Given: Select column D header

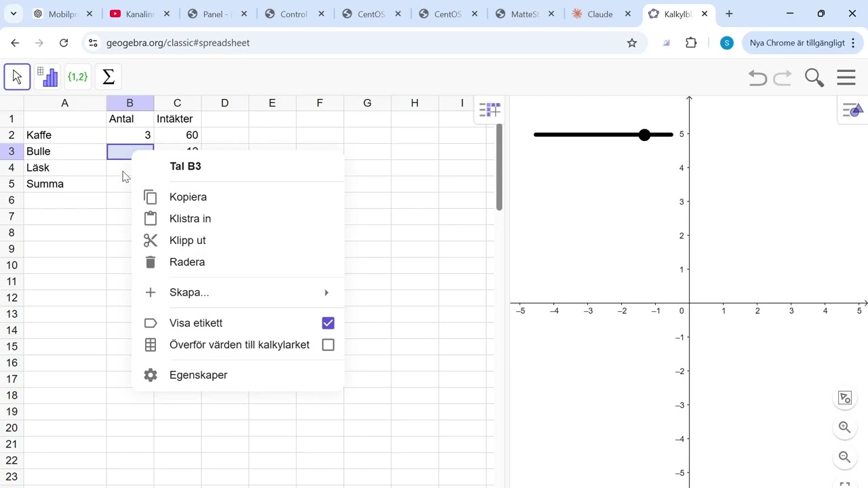Looking at the screenshot, I should pyautogui.click(x=224, y=103).
